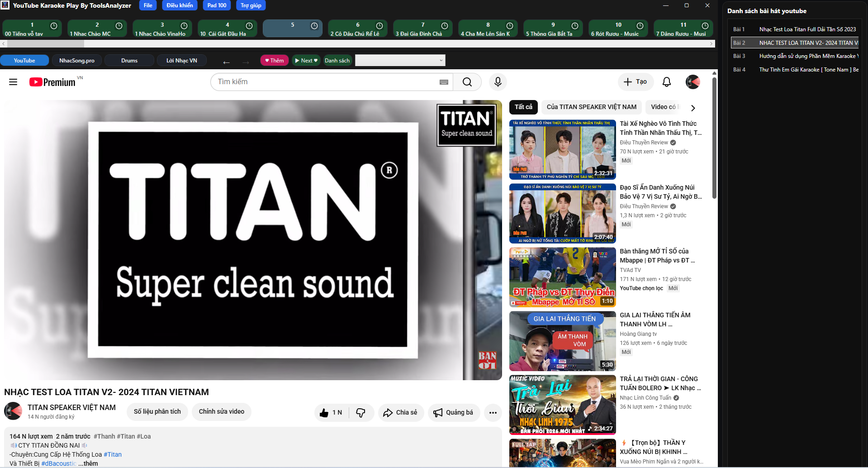
Task: Expand the description with ...thêm
Action: coord(88,463)
